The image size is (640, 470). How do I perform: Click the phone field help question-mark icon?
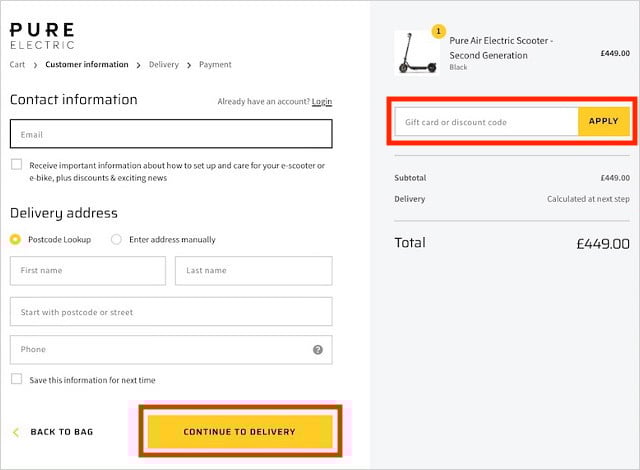[318, 350]
